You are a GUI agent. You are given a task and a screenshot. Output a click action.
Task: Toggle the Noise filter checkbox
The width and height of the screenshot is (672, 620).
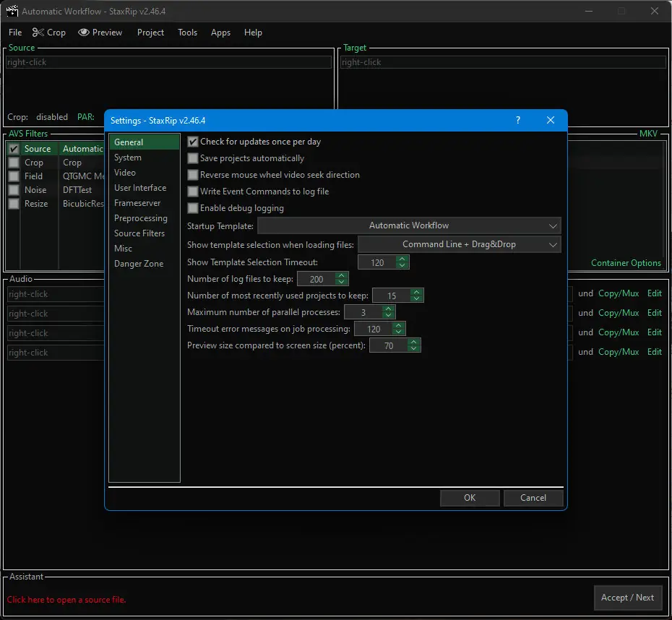14,190
